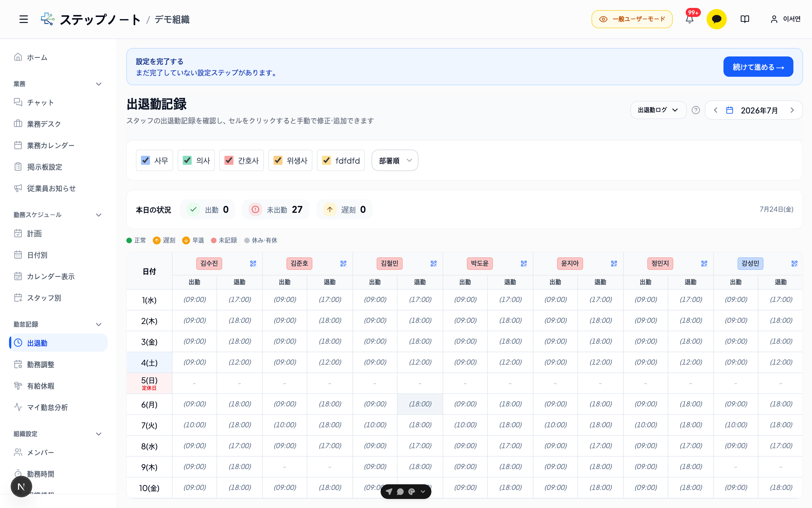Toggle the fdfdfd department checkbox
The image size is (812, 508).
point(326,160)
